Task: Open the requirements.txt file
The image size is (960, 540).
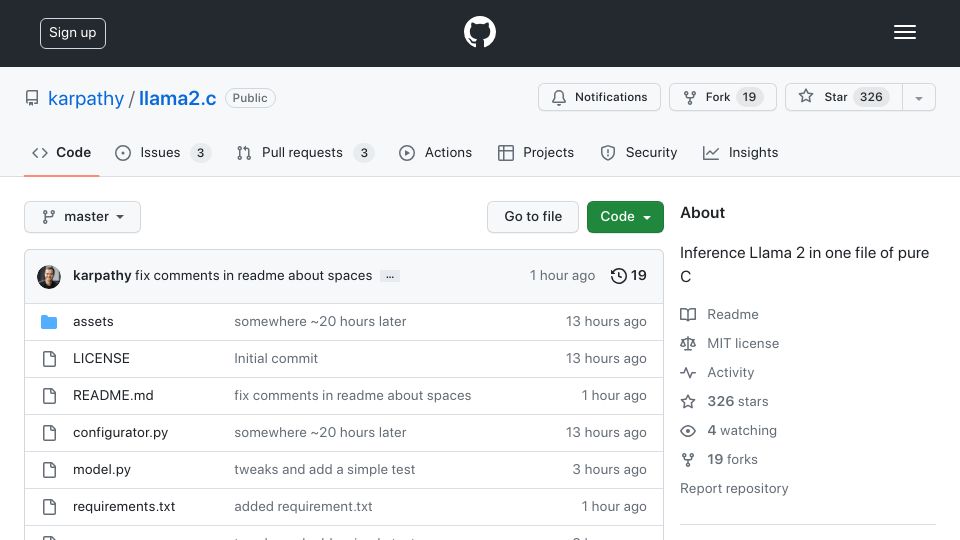Action: pos(124,506)
